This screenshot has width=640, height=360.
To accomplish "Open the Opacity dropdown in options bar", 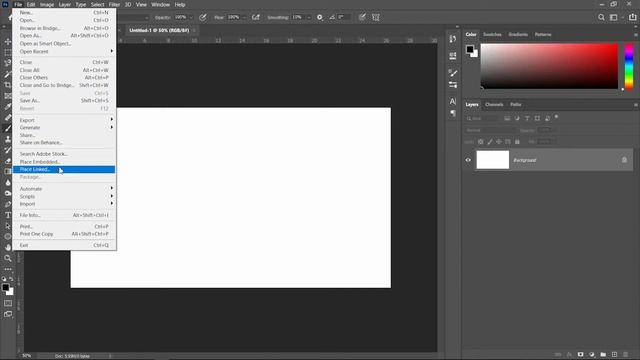I will (x=191, y=18).
